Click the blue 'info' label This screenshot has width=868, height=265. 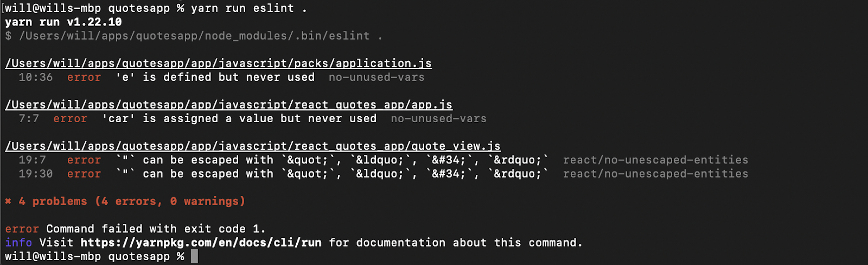(18, 242)
